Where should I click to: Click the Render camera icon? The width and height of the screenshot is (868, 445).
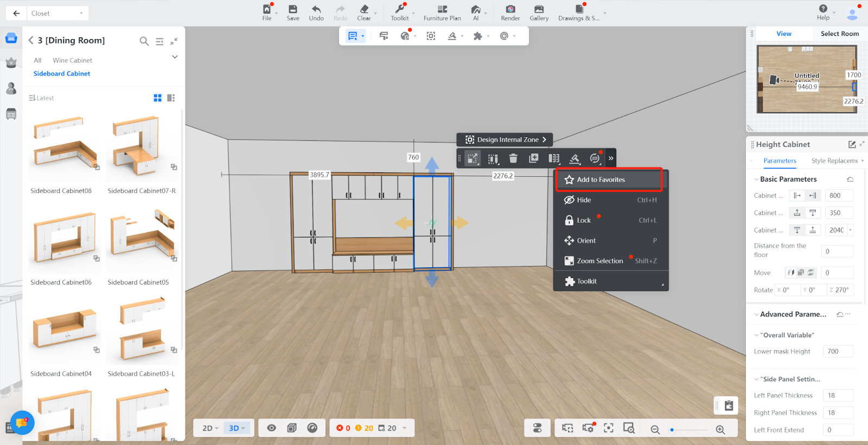pyautogui.click(x=510, y=10)
